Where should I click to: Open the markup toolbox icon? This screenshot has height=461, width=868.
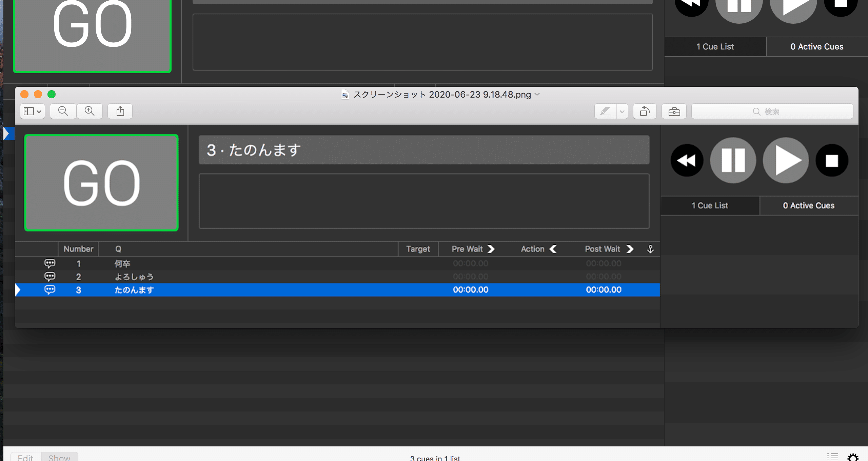tap(674, 111)
